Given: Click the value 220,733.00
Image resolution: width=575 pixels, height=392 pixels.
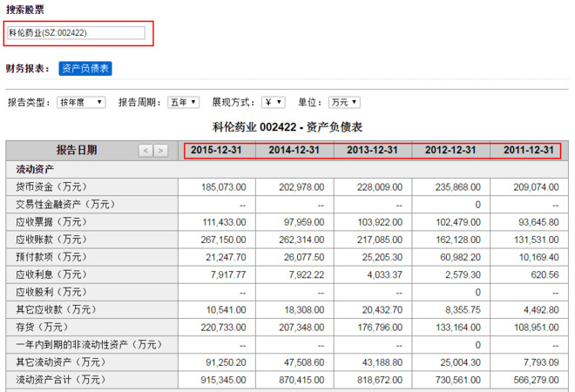Looking at the screenshot, I should click(x=223, y=328).
